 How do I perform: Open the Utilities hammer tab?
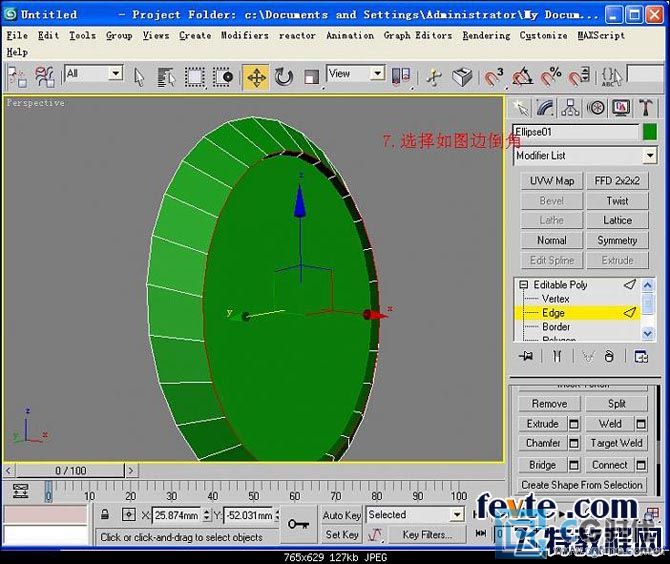pyautogui.click(x=646, y=108)
